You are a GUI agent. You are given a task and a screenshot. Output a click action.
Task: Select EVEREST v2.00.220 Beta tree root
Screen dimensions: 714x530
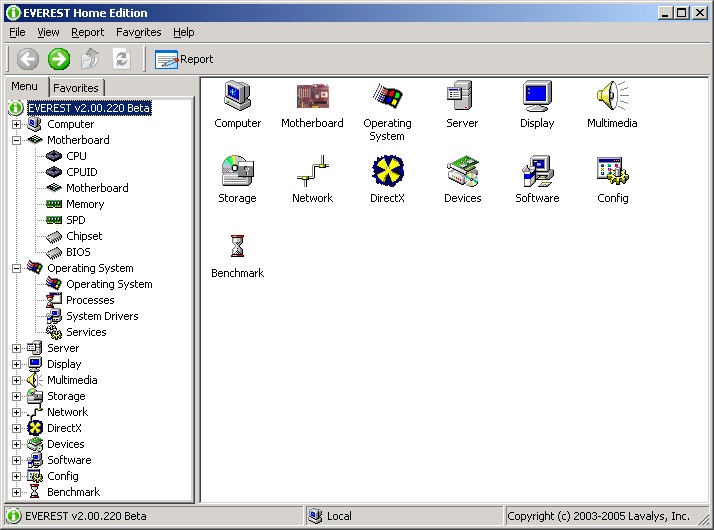pos(89,108)
